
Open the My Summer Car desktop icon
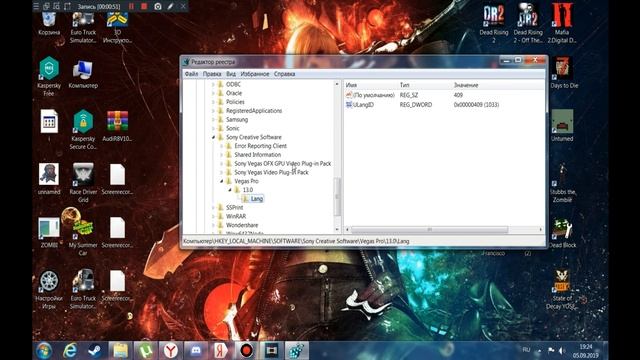83,236
